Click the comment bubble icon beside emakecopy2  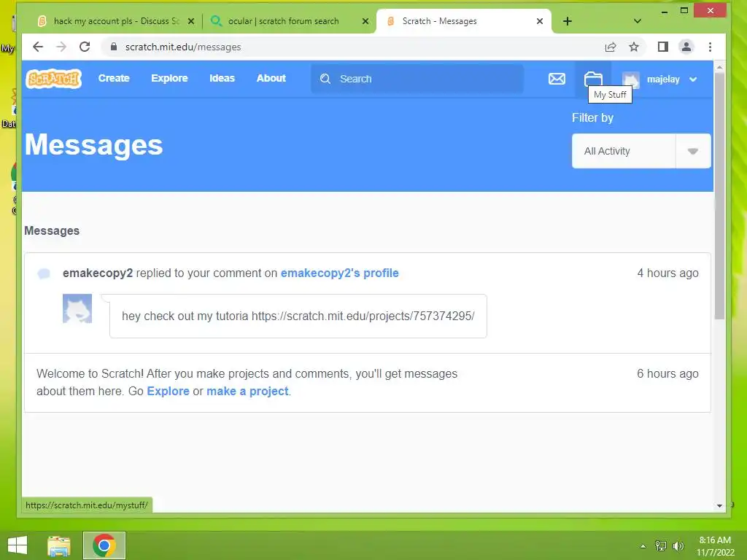[x=44, y=273]
